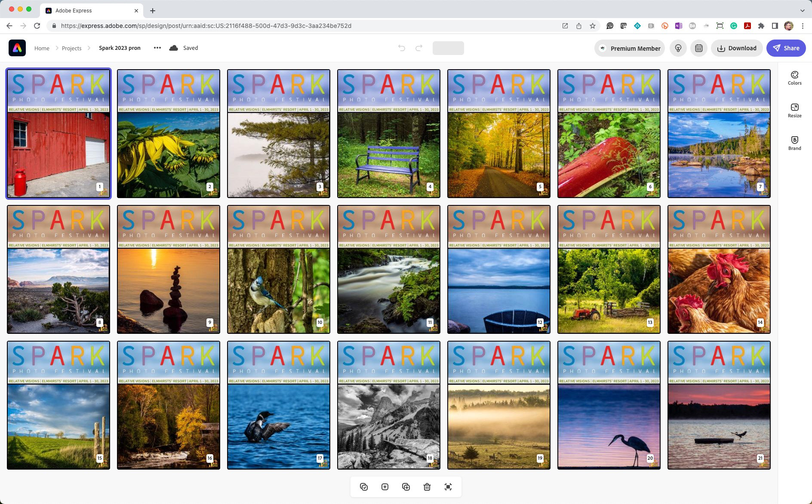The height and width of the screenshot is (504, 812).
Task: Select page 10 blue jay thumbnail
Action: pos(279,269)
